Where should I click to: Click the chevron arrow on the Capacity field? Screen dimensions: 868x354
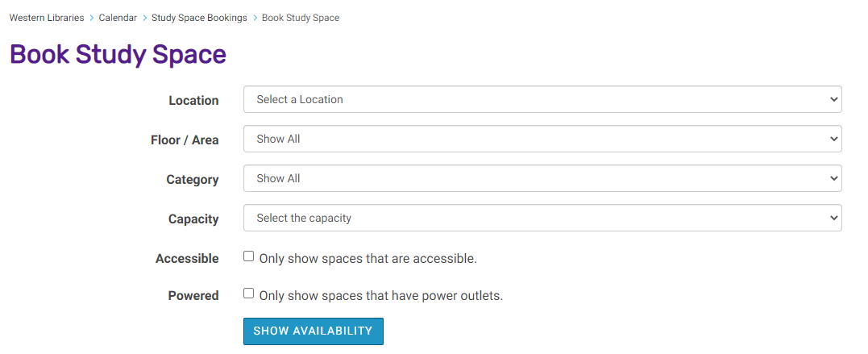[x=834, y=219]
